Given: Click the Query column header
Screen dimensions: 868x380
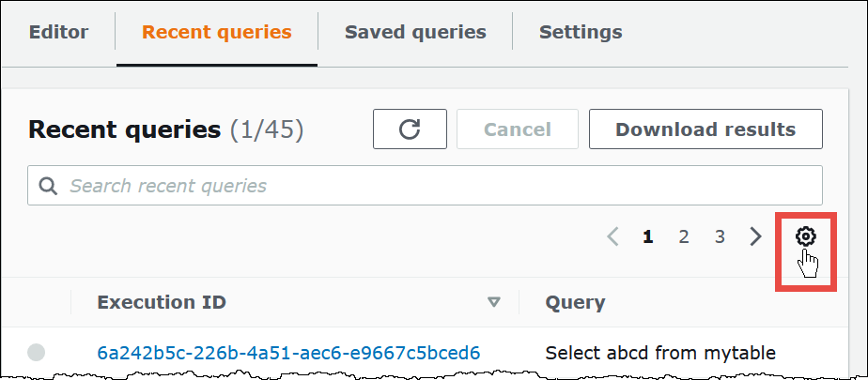Looking at the screenshot, I should click(575, 302).
